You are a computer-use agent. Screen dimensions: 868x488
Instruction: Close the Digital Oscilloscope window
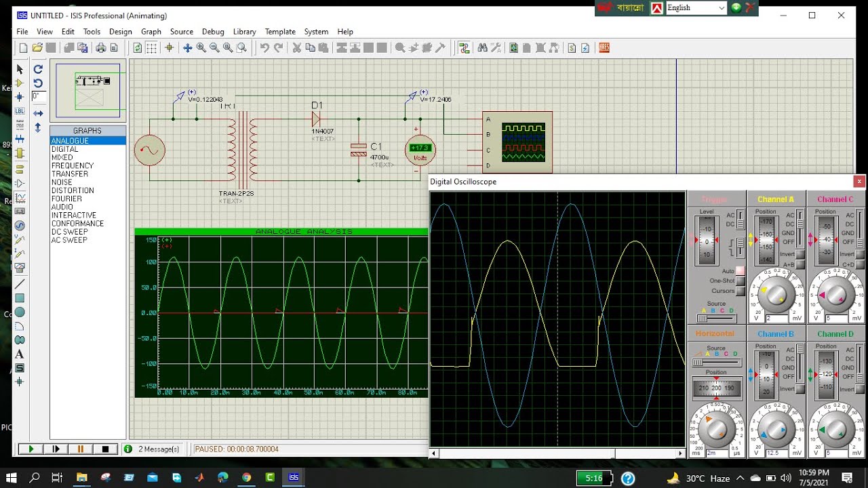click(x=859, y=182)
